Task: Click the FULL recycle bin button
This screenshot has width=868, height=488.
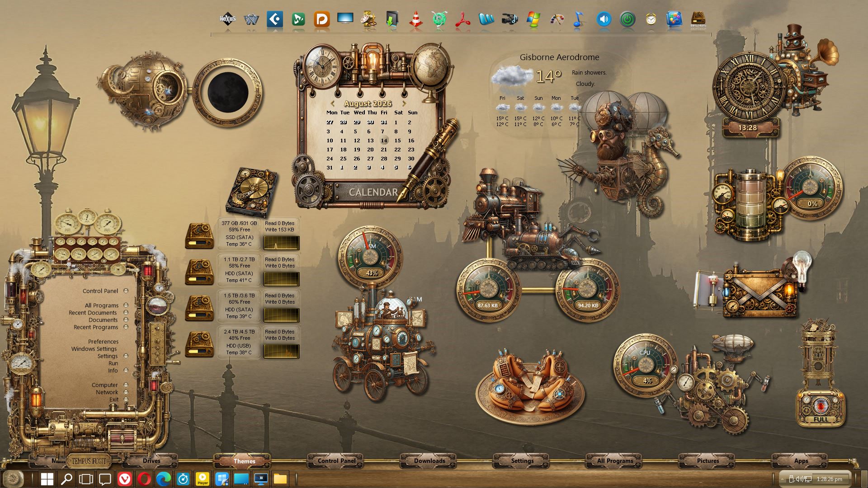Action: point(821,419)
